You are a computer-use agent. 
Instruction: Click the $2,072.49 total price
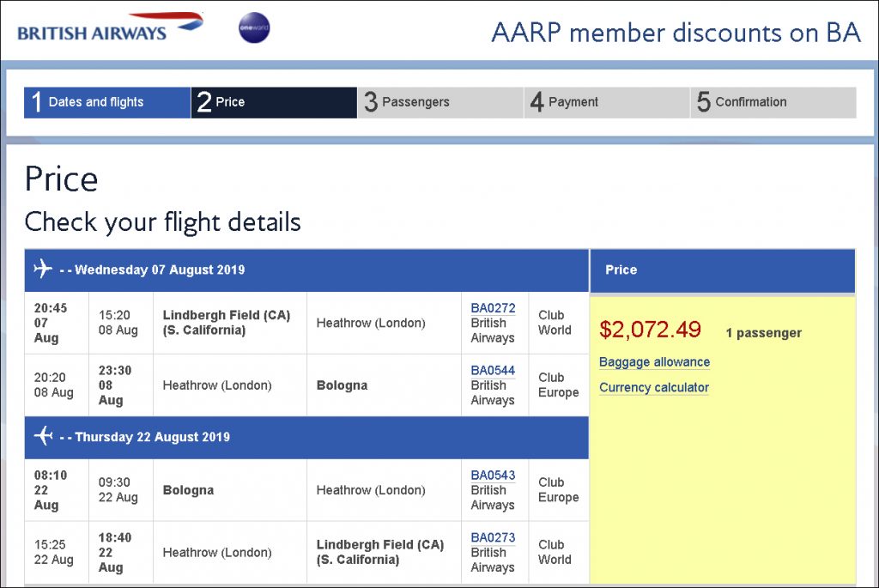(650, 330)
